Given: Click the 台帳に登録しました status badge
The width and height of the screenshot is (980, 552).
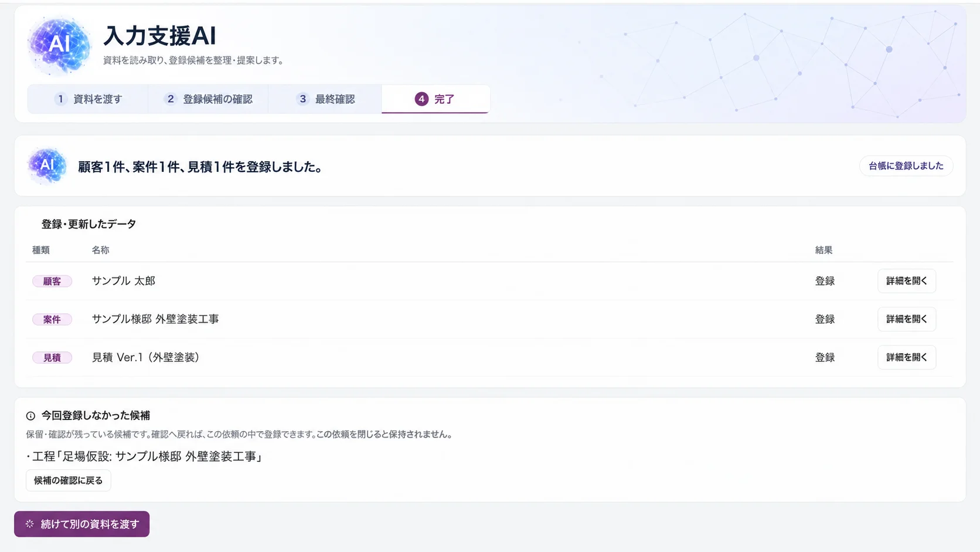Looking at the screenshot, I should coord(906,166).
